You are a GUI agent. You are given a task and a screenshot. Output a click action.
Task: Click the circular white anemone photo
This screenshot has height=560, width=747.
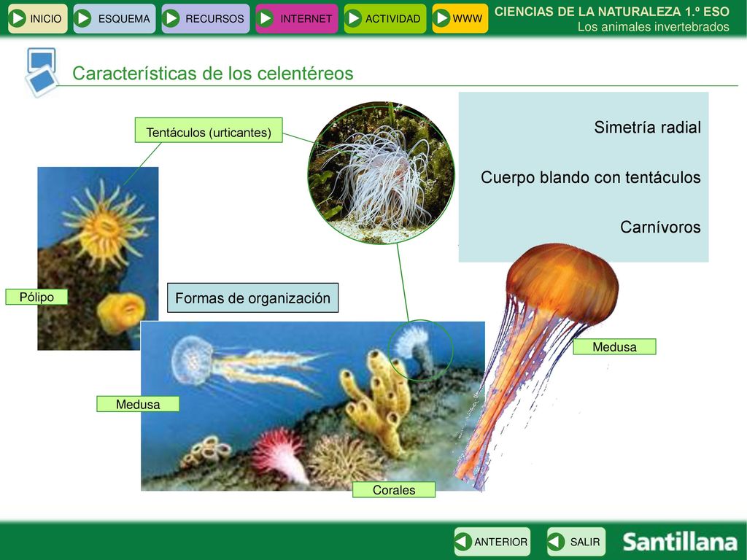coord(381,173)
